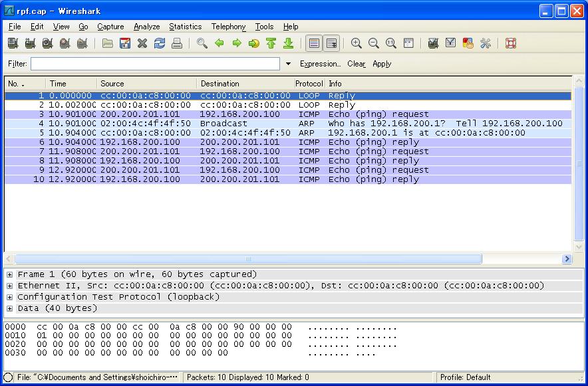The image size is (588, 386).
Task: Show the capture options icon
Action: 31,43
